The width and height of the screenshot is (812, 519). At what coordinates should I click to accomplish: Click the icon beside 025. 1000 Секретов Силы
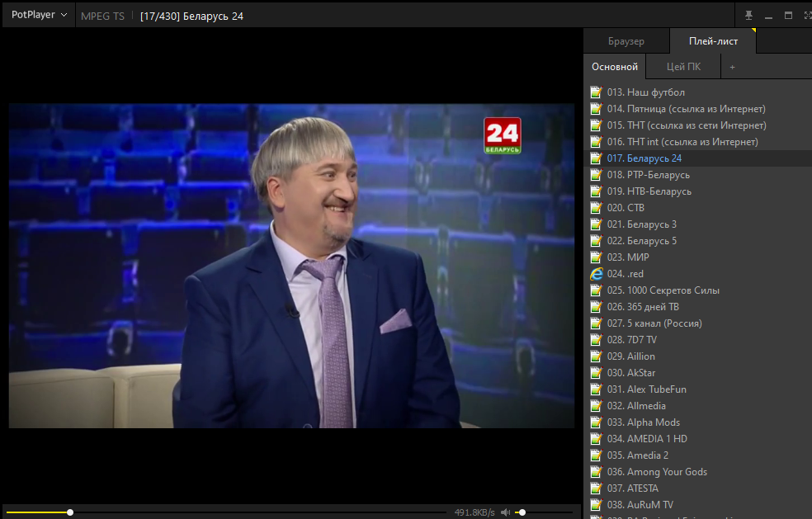[x=597, y=290]
